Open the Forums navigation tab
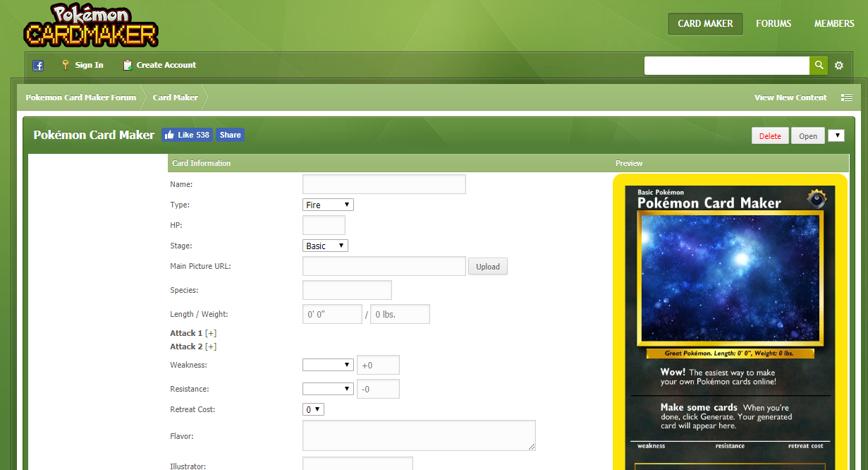 click(x=774, y=23)
